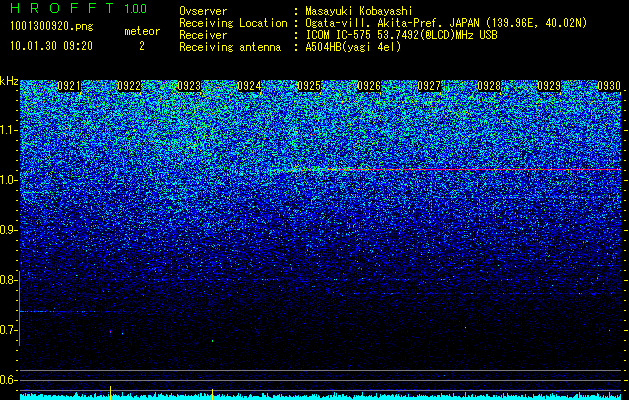Click the 0928 time marker
The width and height of the screenshot is (629, 400).
coord(489,86)
